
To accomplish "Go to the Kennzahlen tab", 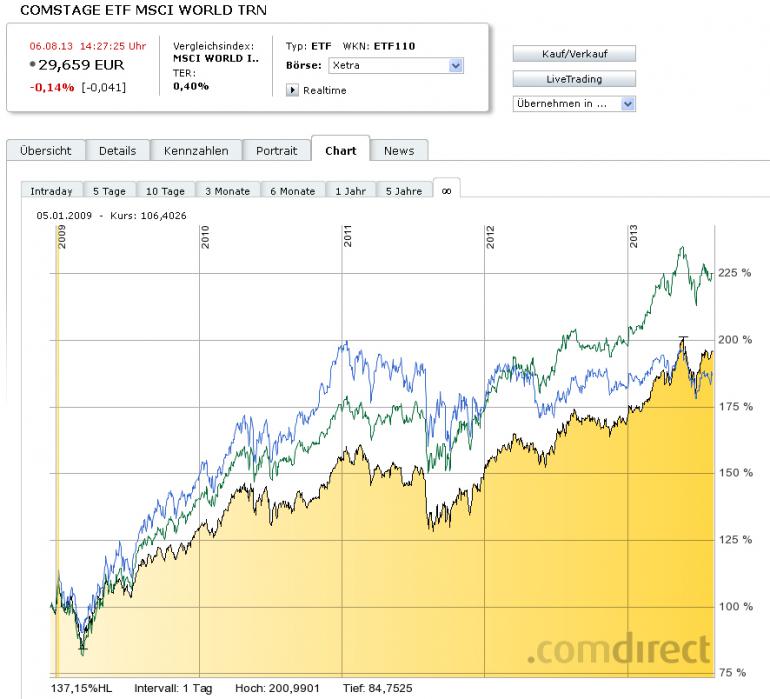I will pos(196,151).
